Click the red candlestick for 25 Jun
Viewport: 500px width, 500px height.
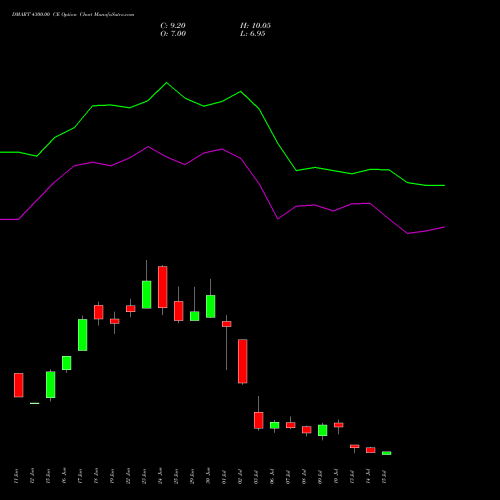click(179, 311)
